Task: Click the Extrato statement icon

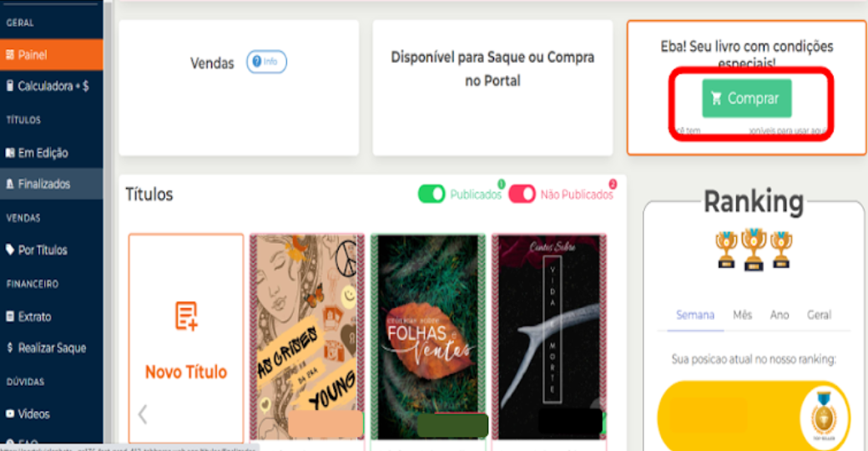Action: (x=10, y=317)
